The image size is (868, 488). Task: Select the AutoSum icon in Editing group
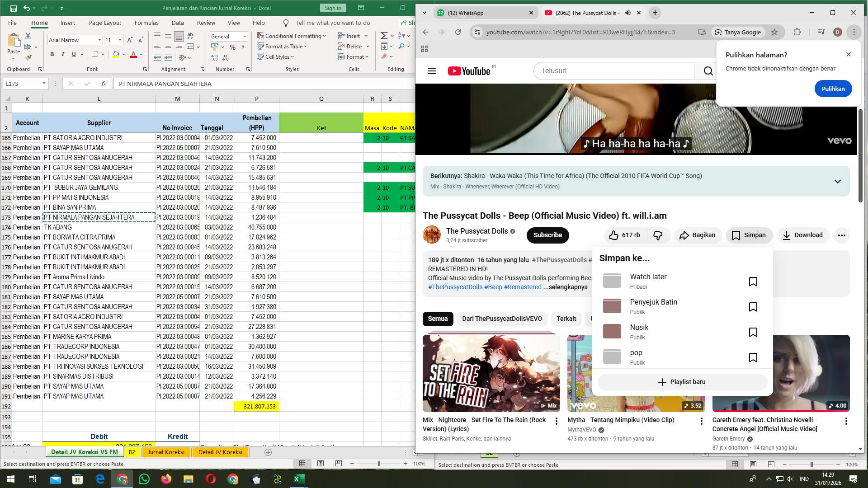[384, 35]
